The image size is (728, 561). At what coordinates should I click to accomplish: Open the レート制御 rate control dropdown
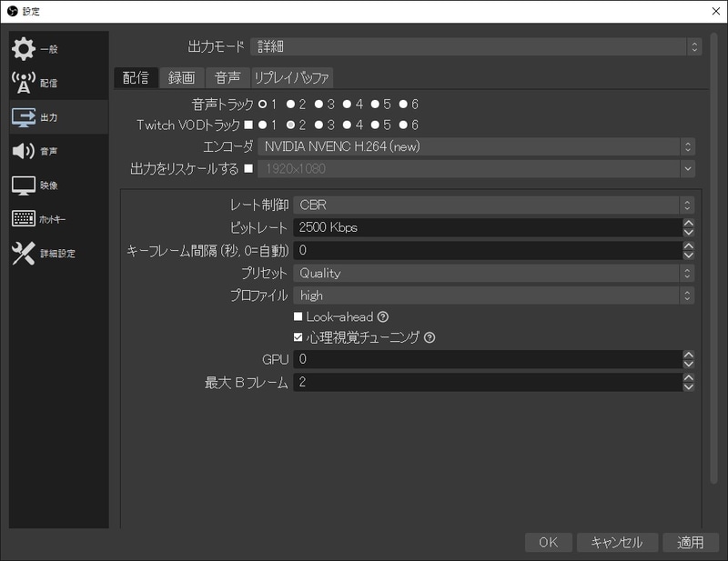coord(491,204)
